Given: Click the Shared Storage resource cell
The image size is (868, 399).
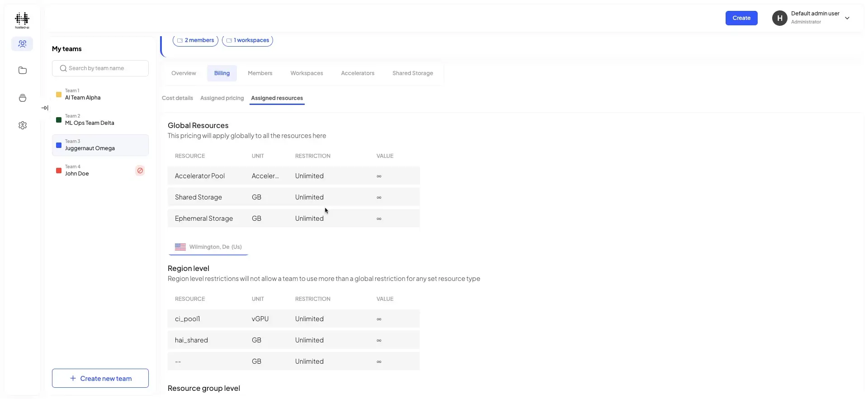Looking at the screenshot, I should pyautogui.click(x=198, y=197).
